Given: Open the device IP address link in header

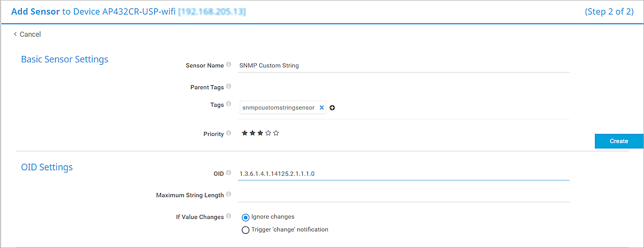Looking at the screenshot, I should pos(212,12).
